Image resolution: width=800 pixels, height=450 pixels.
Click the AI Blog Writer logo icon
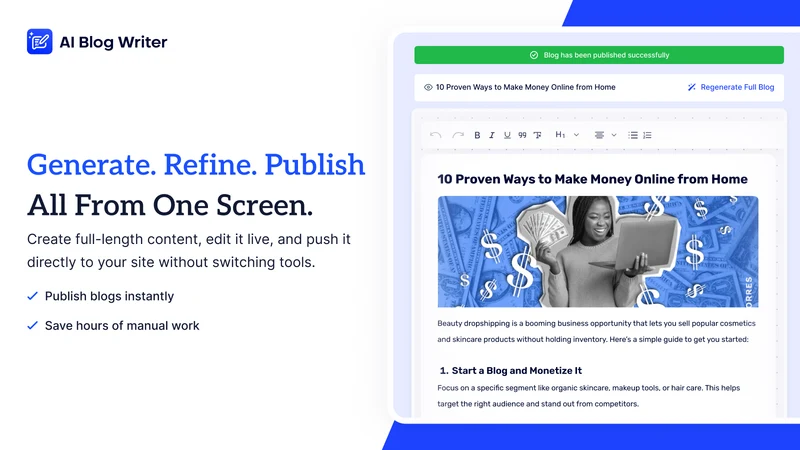39,41
